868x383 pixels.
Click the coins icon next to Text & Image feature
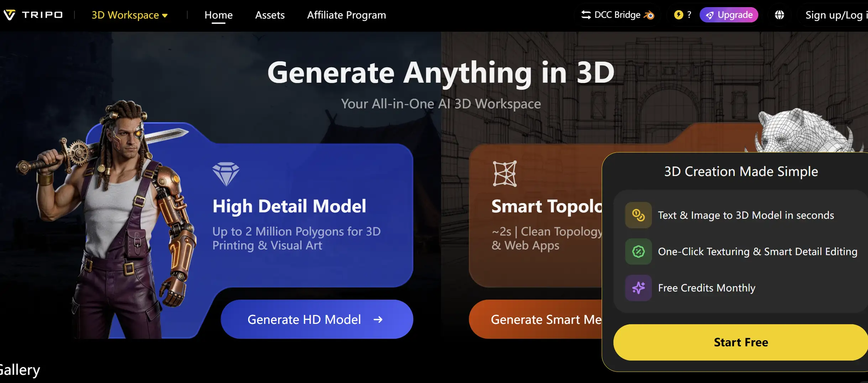(638, 215)
